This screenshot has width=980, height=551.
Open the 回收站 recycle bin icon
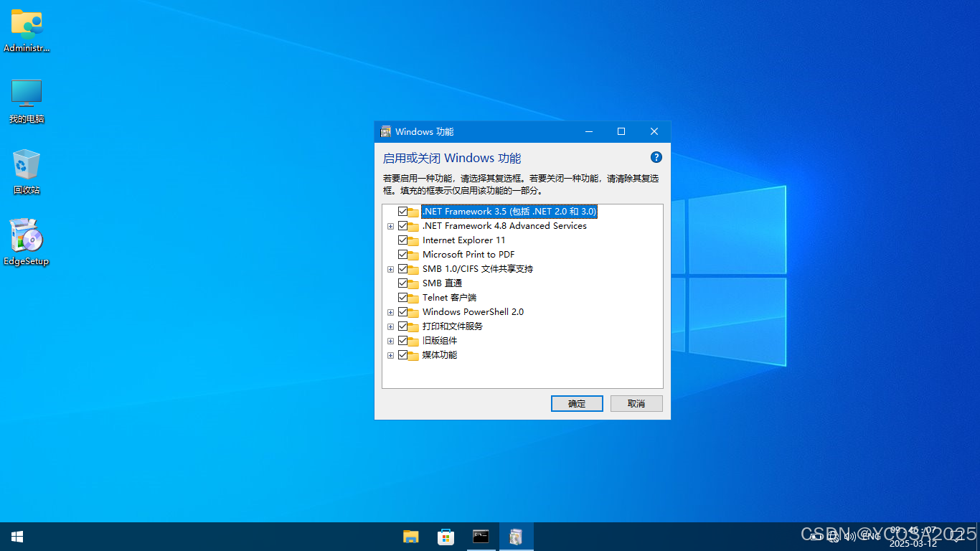[27, 171]
